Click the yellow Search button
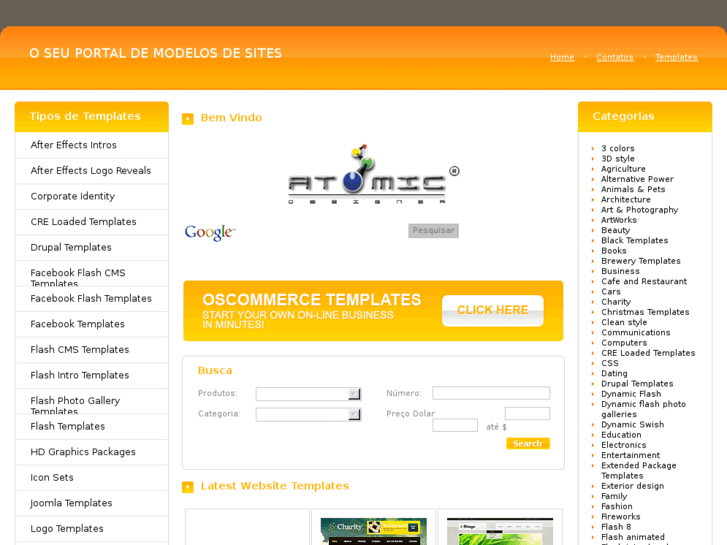Screen dimensions: 727x545 [528, 443]
